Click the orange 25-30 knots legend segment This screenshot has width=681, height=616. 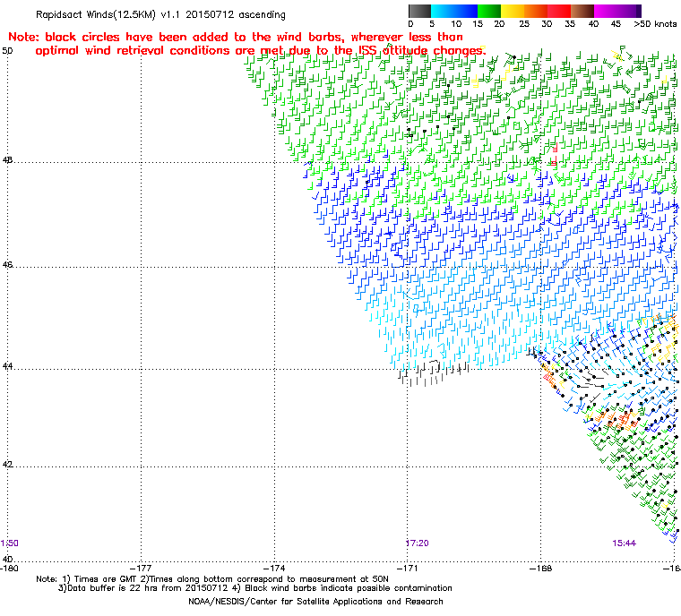pos(536,11)
